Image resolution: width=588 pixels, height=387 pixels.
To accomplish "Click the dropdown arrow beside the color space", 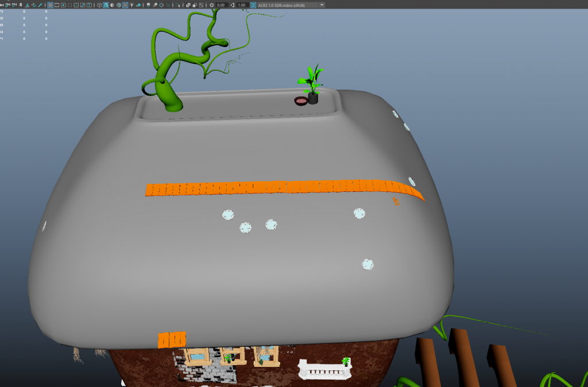I will point(322,5).
